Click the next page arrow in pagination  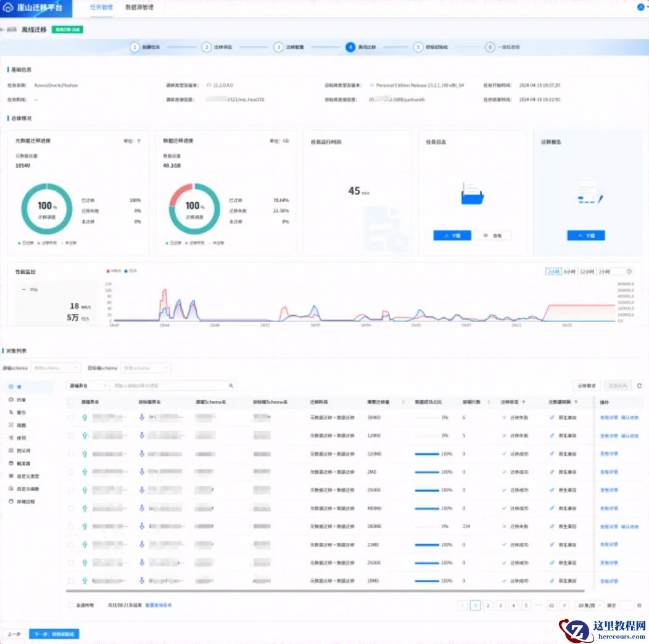pos(564,605)
